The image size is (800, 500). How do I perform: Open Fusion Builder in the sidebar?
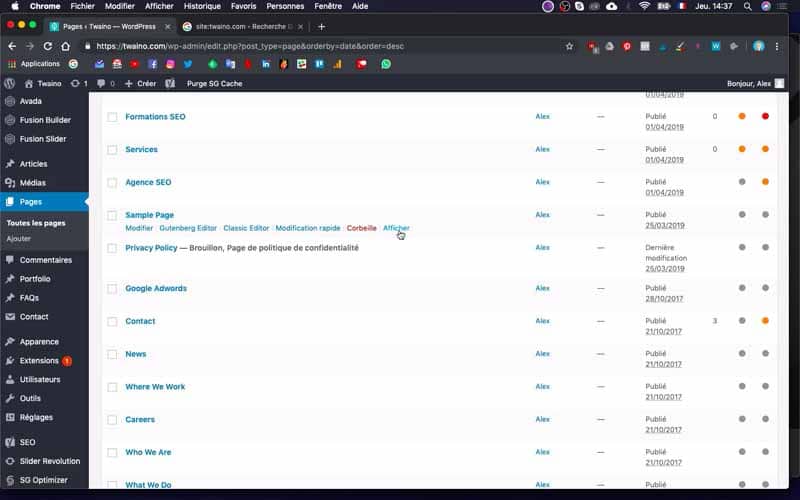[x=45, y=120]
